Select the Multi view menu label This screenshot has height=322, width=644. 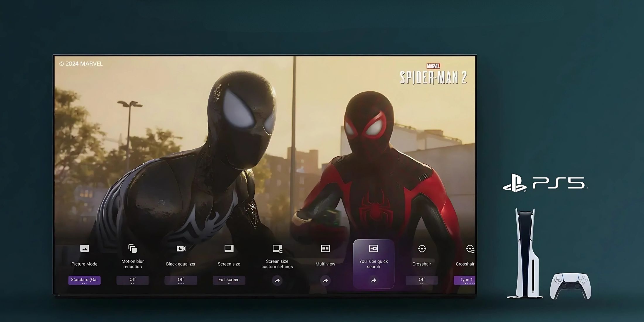[x=325, y=264]
